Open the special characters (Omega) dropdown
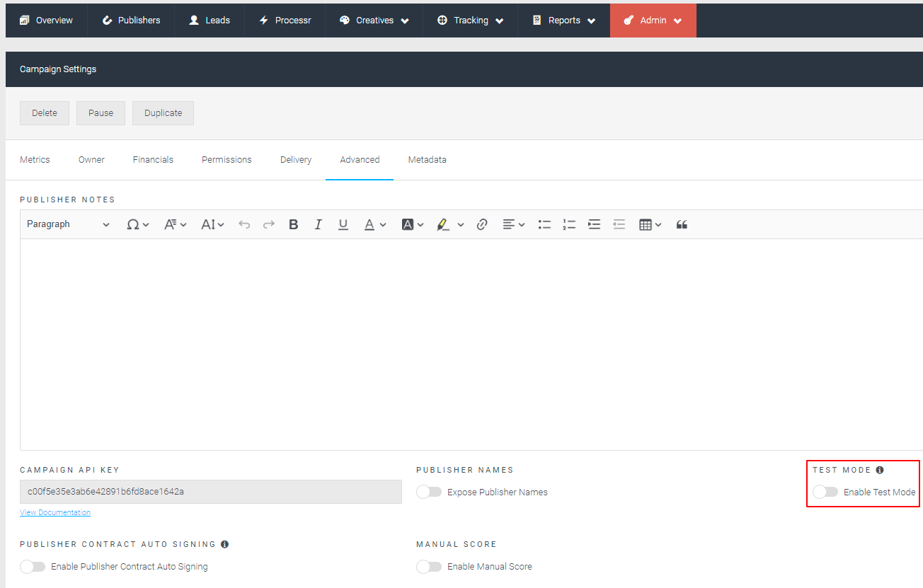 [138, 224]
